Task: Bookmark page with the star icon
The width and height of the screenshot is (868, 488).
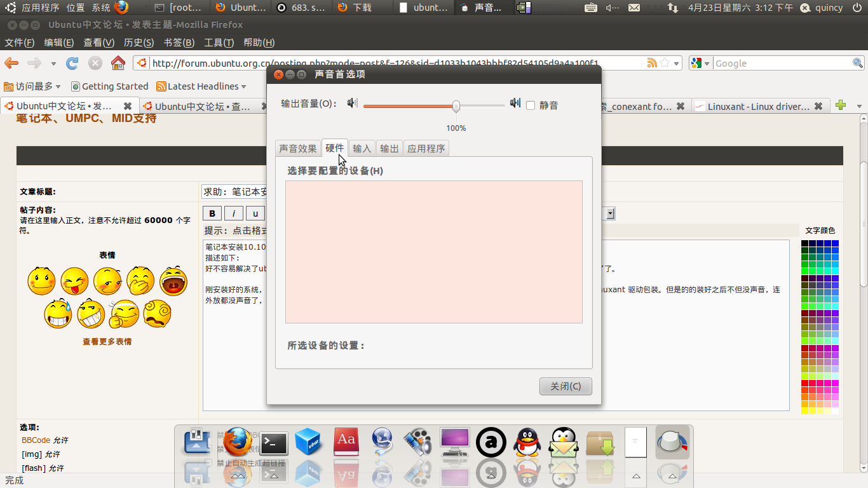Action: (x=665, y=63)
